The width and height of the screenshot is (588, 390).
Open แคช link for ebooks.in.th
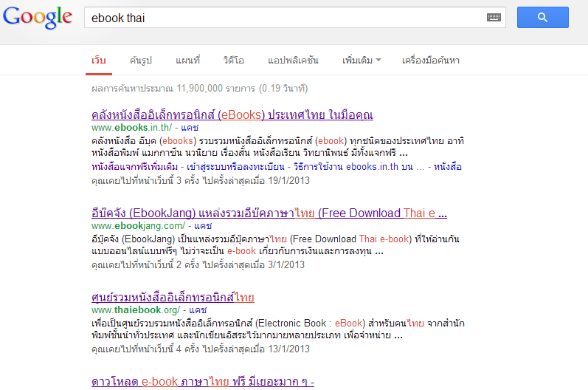[190, 128]
